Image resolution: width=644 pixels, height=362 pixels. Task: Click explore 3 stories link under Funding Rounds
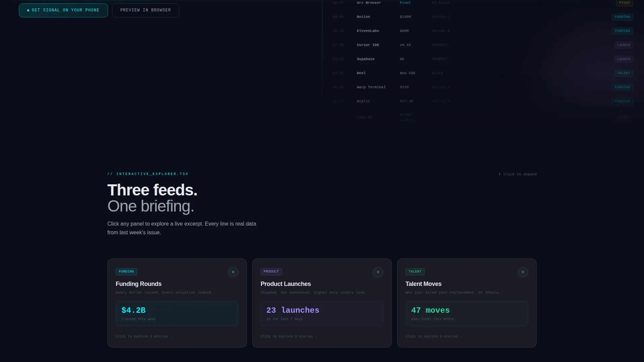(x=144, y=337)
